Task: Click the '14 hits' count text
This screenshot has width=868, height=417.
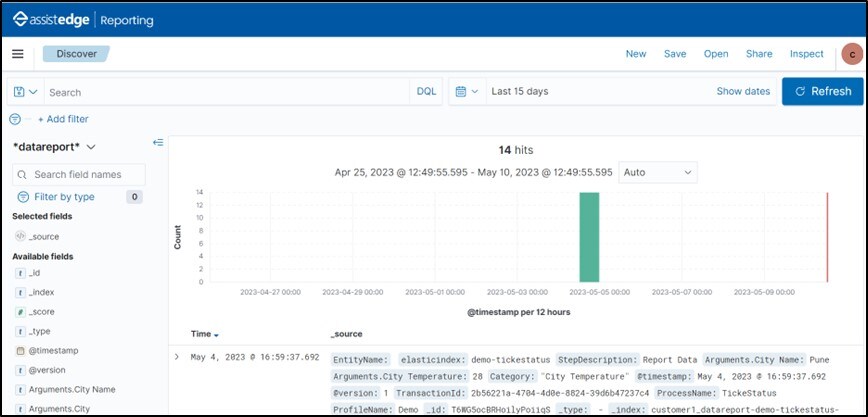Action: pyautogui.click(x=516, y=150)
